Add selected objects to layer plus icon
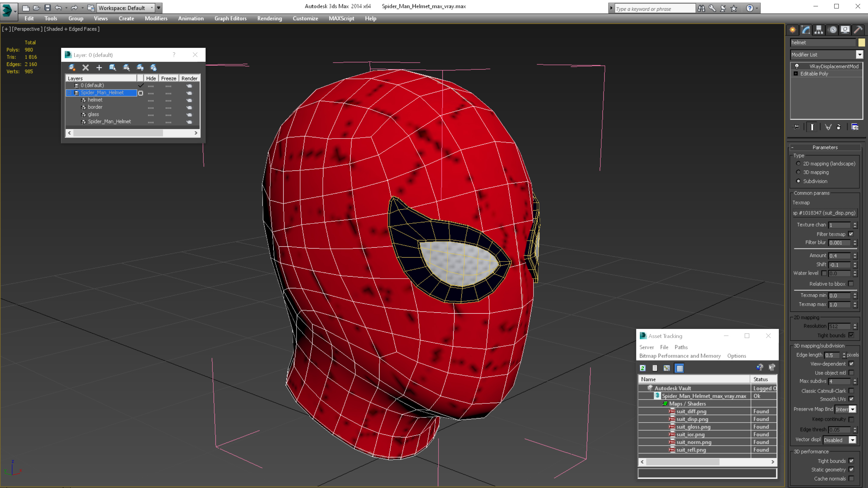 [99, 68]
